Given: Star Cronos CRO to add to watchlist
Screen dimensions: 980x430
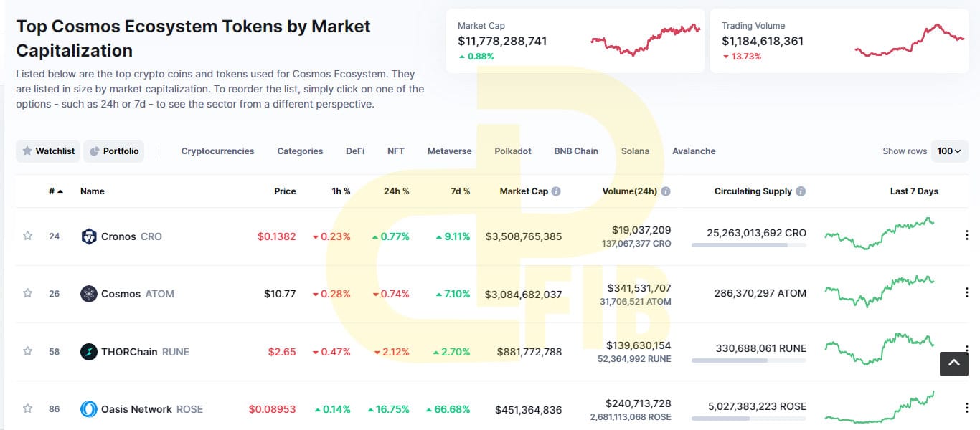Looking at the screenshot, I should tap(28, 236).
